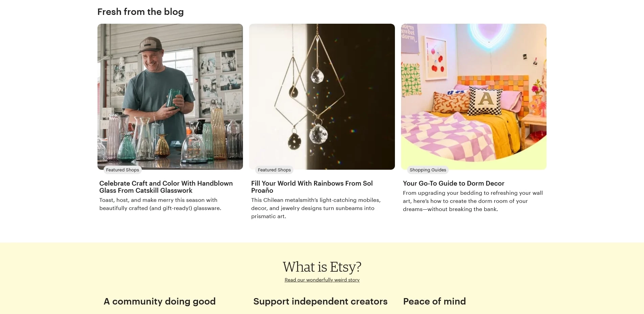Click the prismatic art description text

pyautogui.click(x=315, y=208)
